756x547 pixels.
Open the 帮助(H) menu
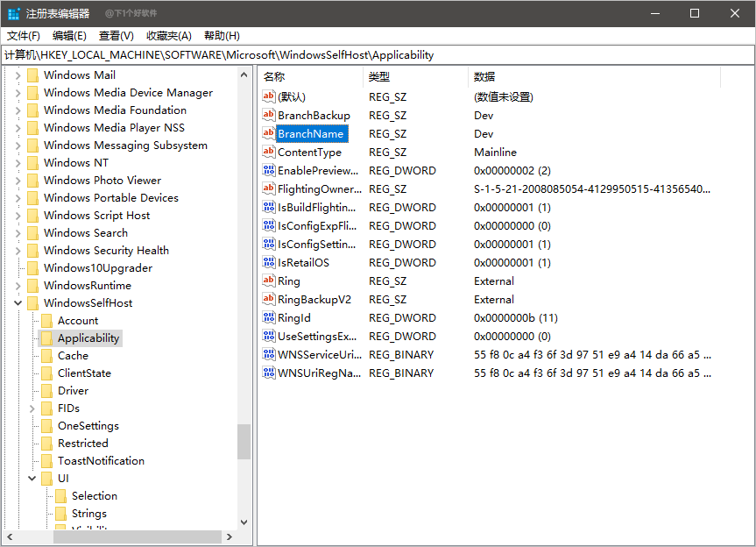(x=222, y=36)
